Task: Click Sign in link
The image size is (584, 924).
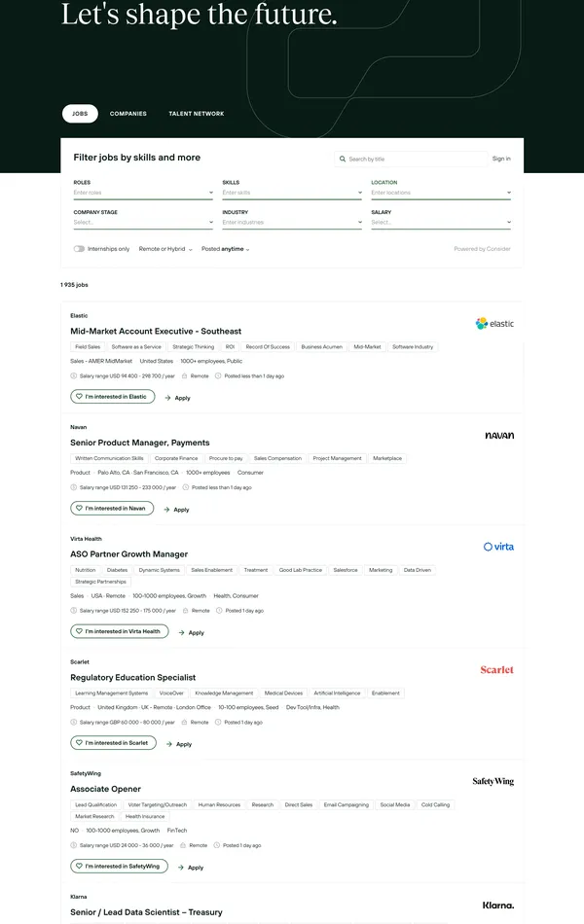Action: [x=501, y=159]
